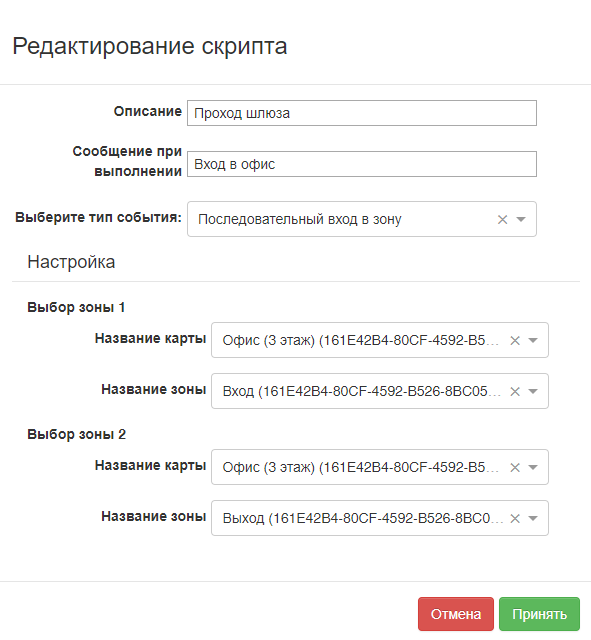The image size is (591, 640).
Task: Click the message field 'Вход в офис'
Action: pos(362,164)
